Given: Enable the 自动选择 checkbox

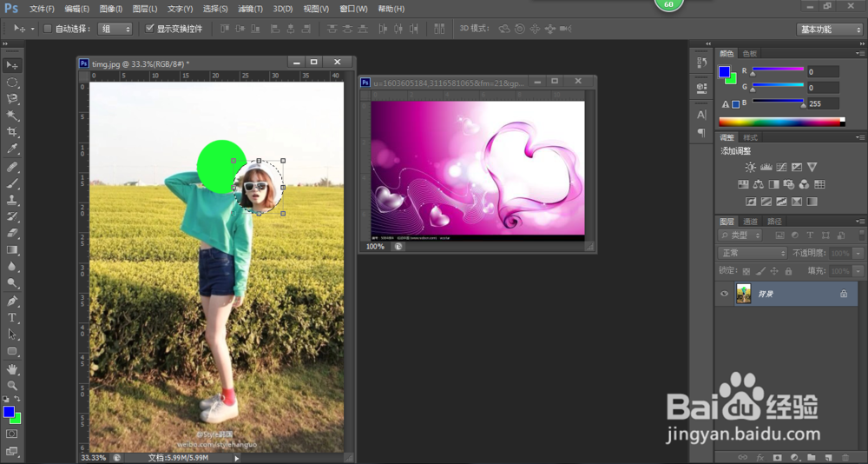Looking at the screenshot, I should pyautogui.click(x=48, y=29).
